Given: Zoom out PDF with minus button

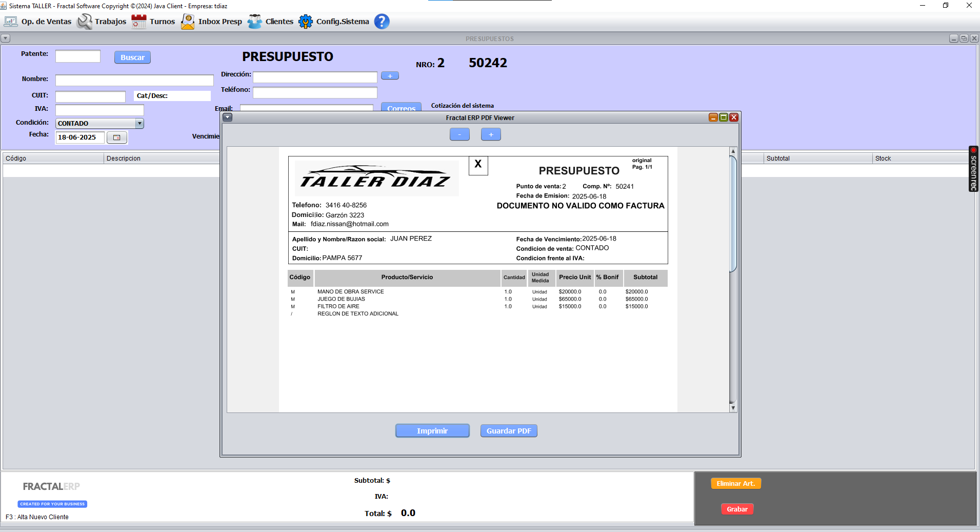Looking at the screenshot, I should [459, 134].
